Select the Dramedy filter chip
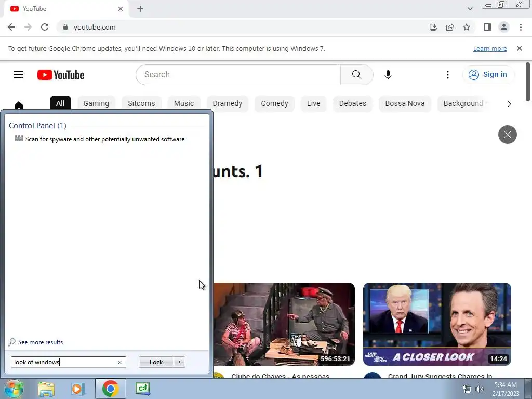Image resolution: width=532 pixels, height=399 pixels. [x=228, y=103]
